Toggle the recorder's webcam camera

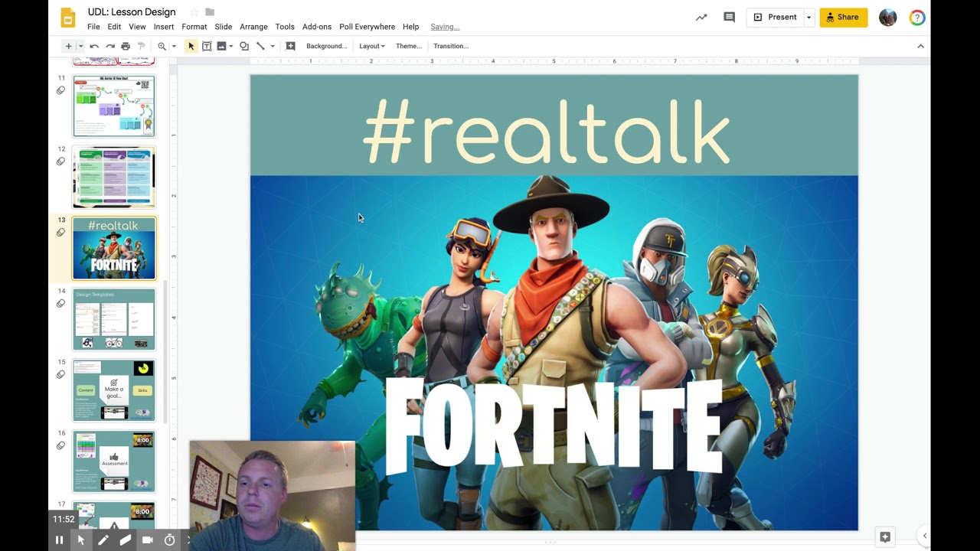tap(148, 540)
